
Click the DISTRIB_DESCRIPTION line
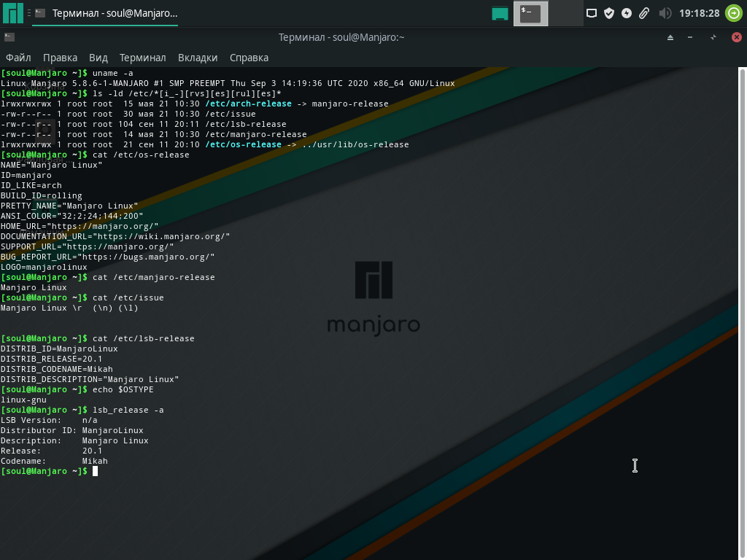90,379
